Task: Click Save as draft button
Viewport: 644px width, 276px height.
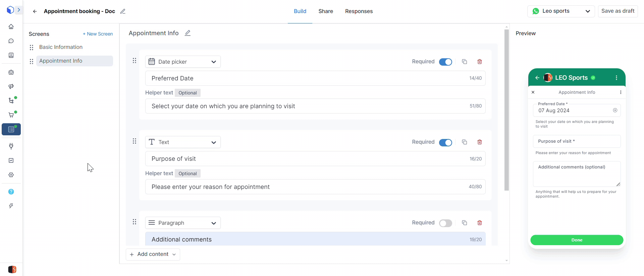Action: coord(618,11)
